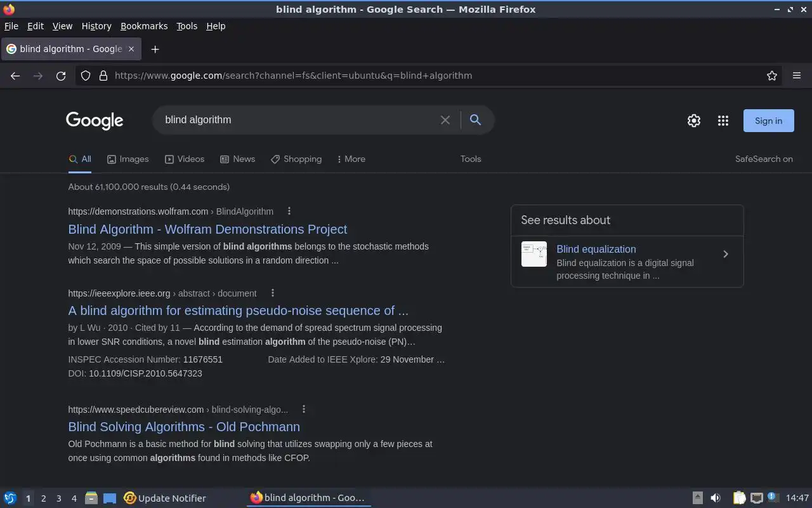Open the Help menu
Image resolution: width=812 pixels, height=508 pixels.
(216, 26)
